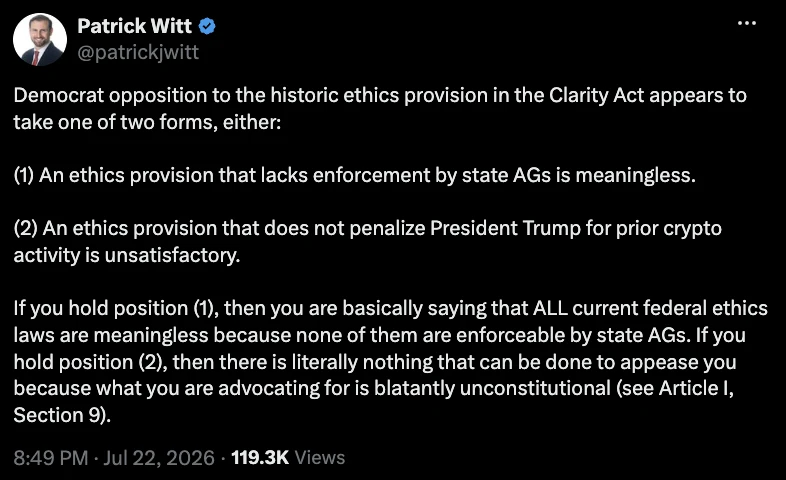Click point (2) about President Trump crypto activity
This screenshot has width=786, height=480.
tap(367, 242)
